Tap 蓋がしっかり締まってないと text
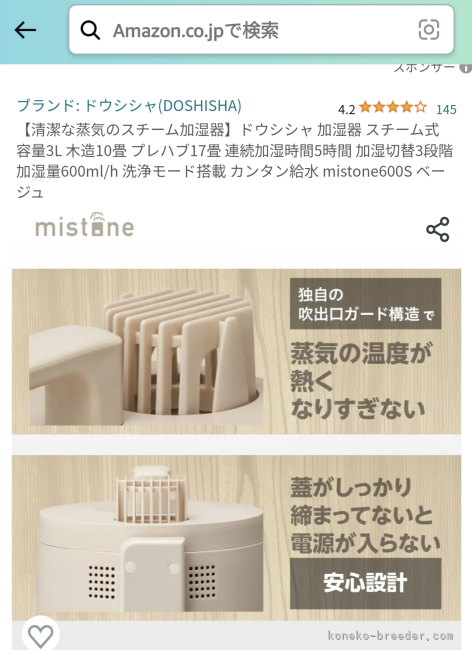Screen dimensions: 472x650 pyautogui.click(x=361, y=501)
